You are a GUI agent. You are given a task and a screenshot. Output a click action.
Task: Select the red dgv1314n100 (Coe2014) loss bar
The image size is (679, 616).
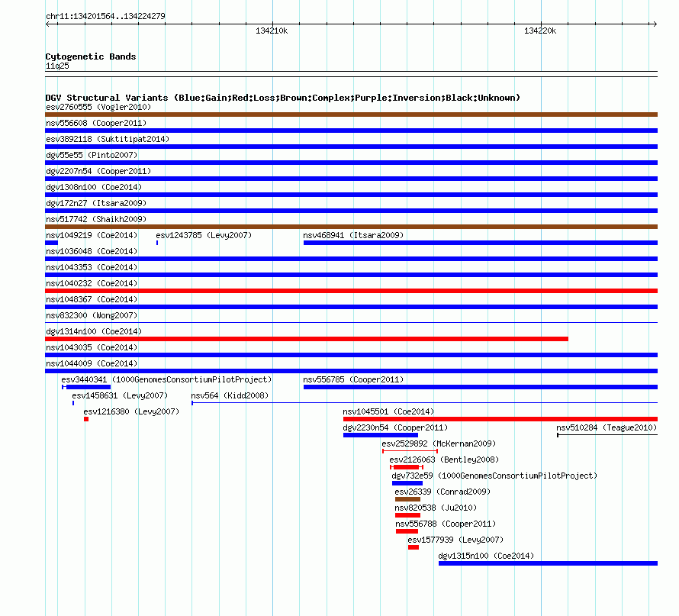click(x=307, y=339)
